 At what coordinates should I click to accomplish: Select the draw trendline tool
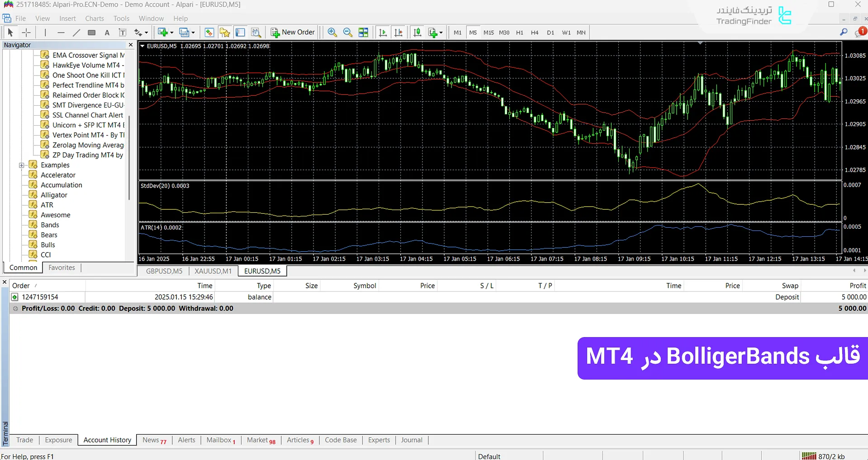[x=76, y=33]
